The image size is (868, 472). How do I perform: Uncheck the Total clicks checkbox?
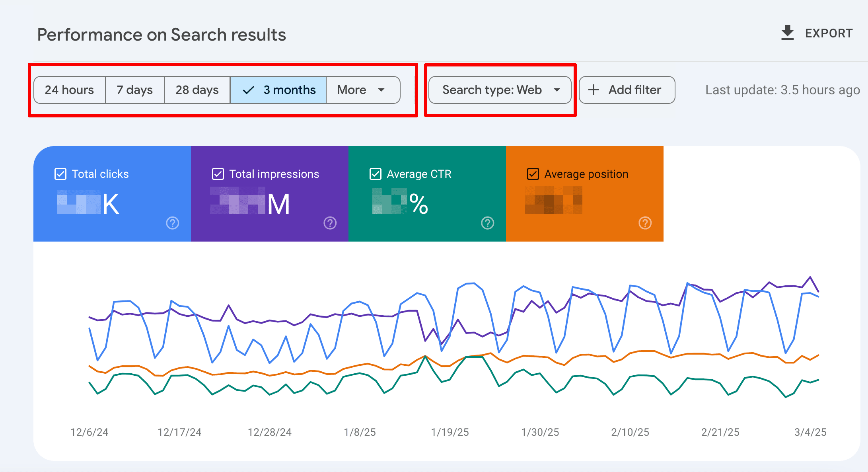(x=60, y=174)
